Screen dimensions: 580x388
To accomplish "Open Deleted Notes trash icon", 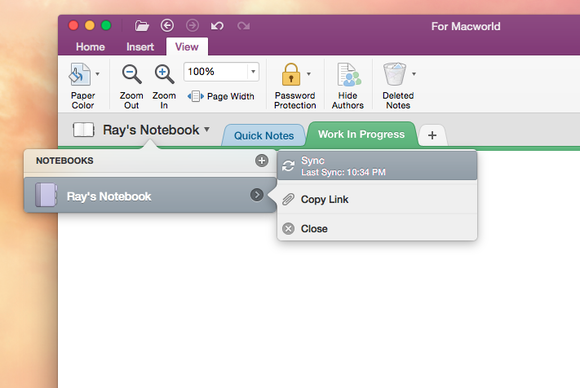I will click(395, 74).
